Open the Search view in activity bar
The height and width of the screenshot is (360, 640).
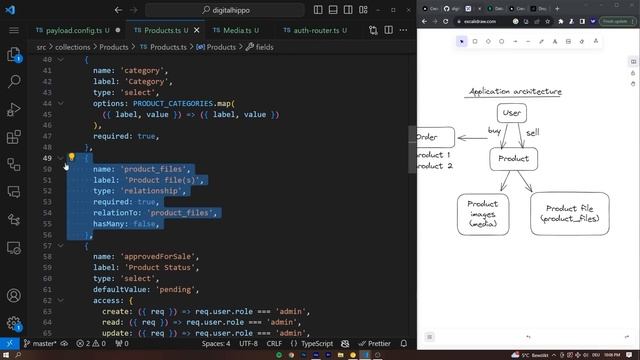coord(14,82)
